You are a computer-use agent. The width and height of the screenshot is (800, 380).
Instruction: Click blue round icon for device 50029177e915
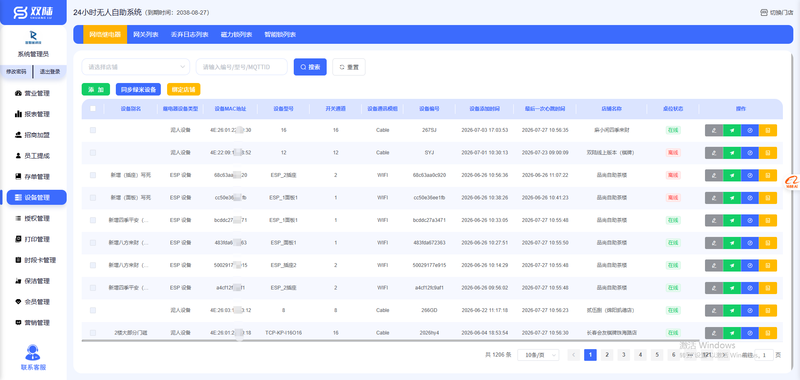[x=750, y=265]
